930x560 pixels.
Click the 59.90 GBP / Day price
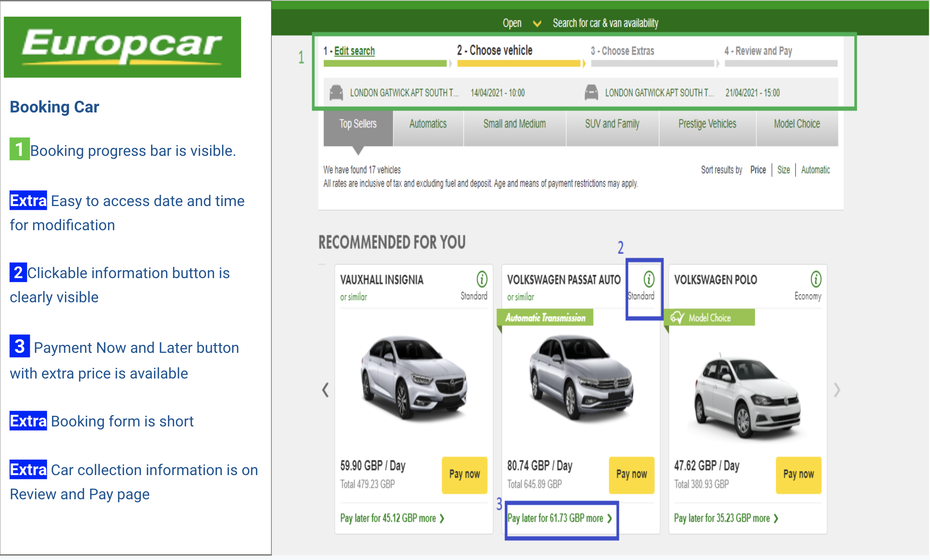373,466
